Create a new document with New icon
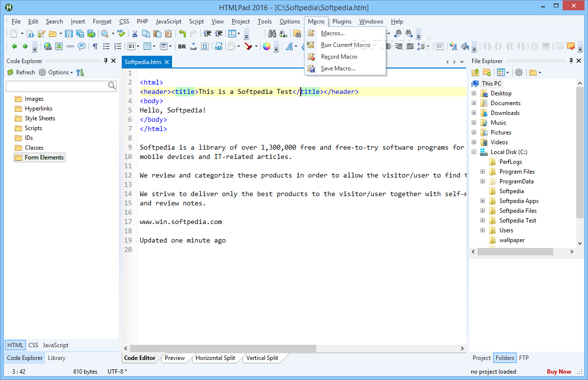Image resolution: width=588 pixels, height=380 pixels. pyautogui.click(x=14, y=34)
